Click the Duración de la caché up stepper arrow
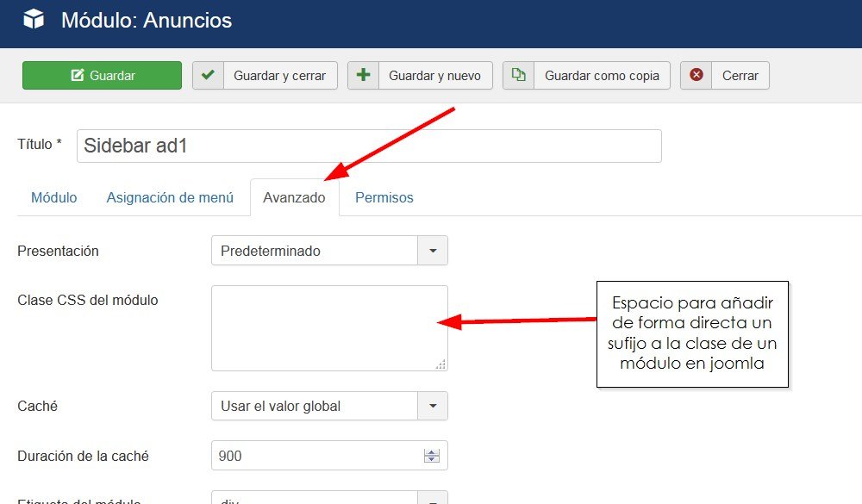Image resolution: width=862 pixels, height=504 pixels. (x=432, y=451)
